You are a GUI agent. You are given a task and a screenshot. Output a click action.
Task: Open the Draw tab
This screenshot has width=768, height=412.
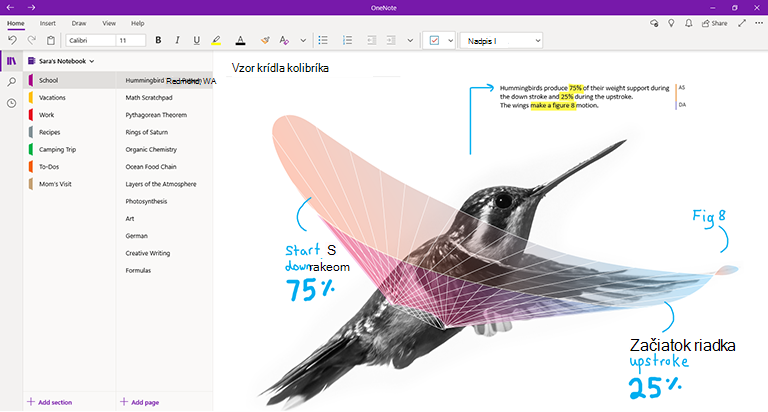click(79, 23)
